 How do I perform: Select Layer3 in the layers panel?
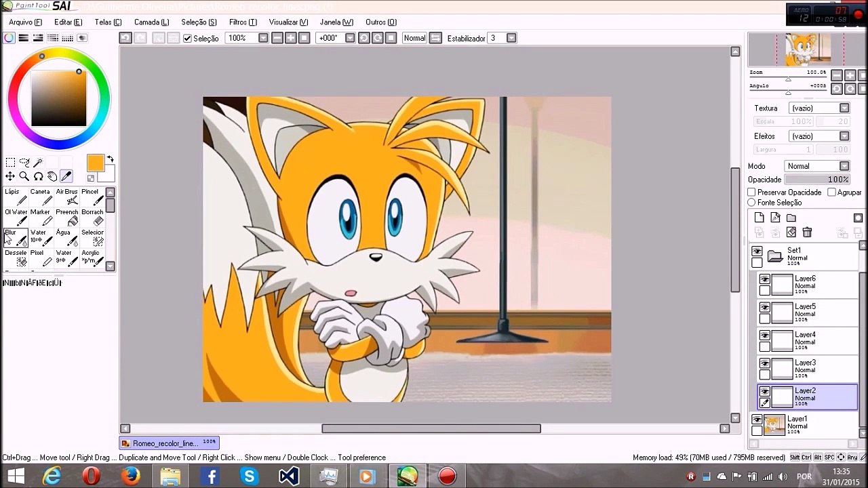808,369
